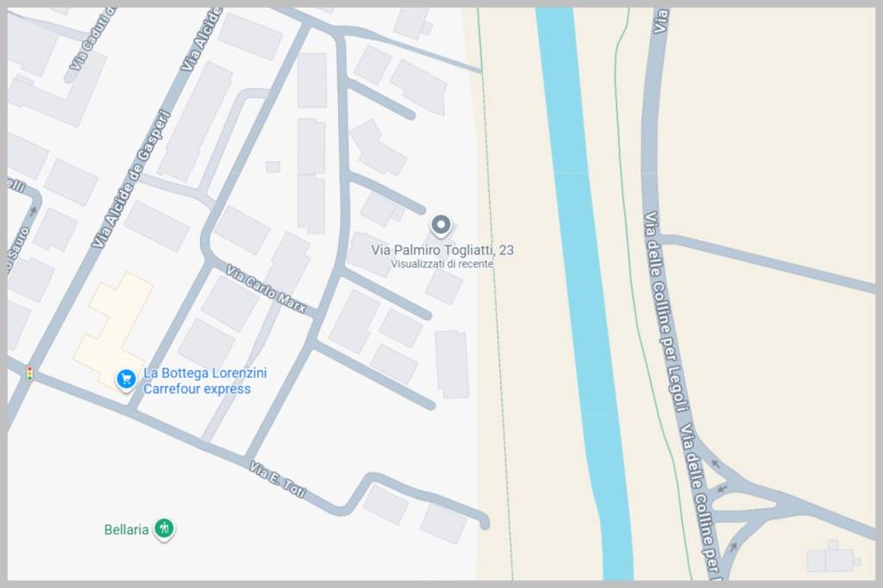Click the Visualizzati di recente caption

(x=441, y=264)
